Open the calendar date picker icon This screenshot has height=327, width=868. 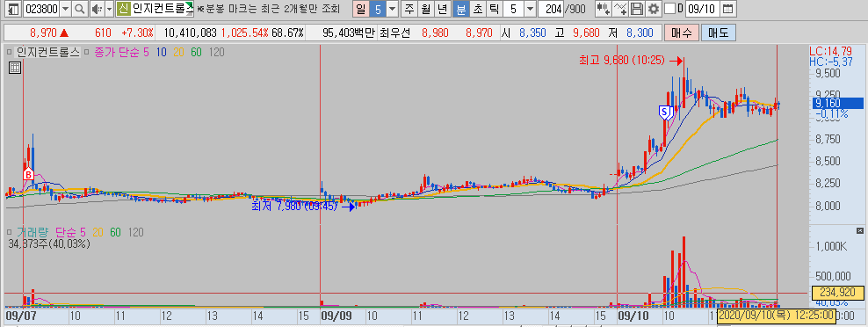728,9
